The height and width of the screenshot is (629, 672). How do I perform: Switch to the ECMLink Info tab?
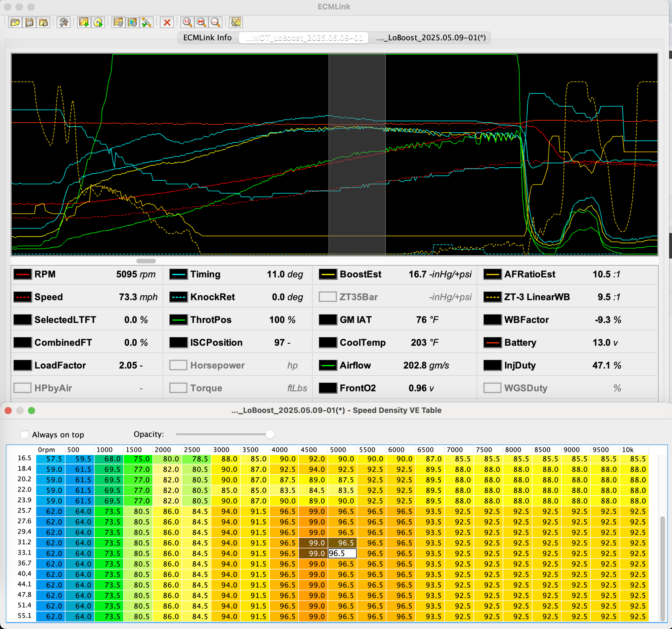point(208,38)
